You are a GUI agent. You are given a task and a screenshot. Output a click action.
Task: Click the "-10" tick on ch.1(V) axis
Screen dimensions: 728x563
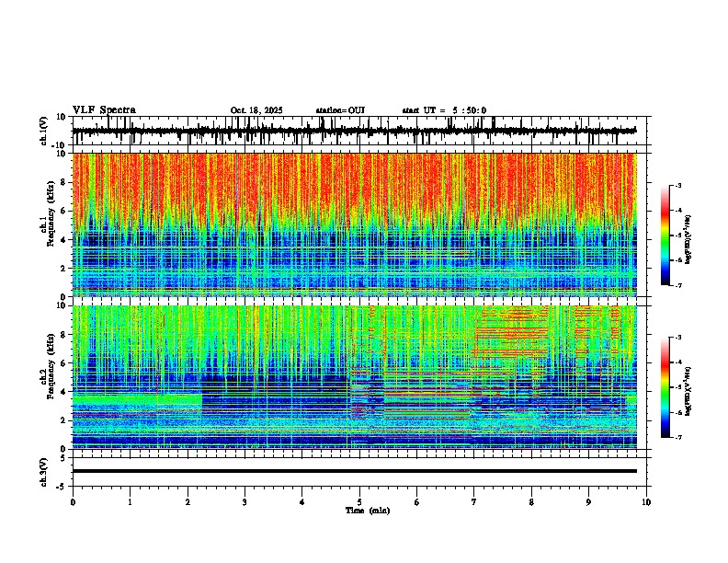60,145
